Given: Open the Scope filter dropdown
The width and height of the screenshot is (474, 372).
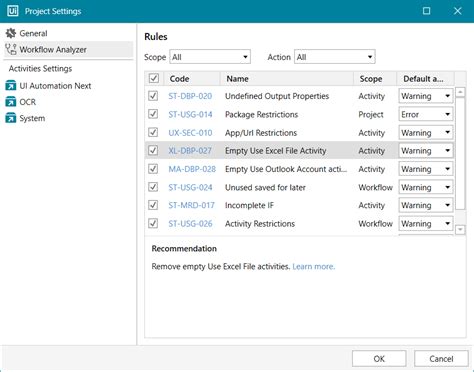Looking at the screenshot, I should coord(210,57).
